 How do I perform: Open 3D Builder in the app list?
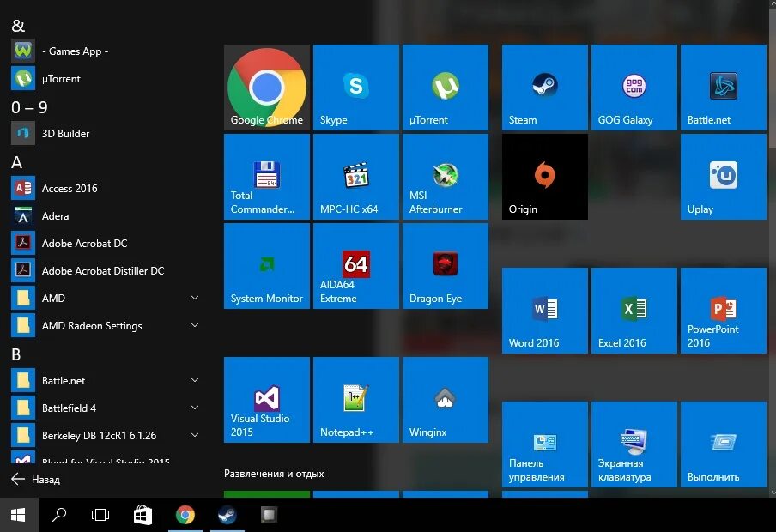point(106,134)
